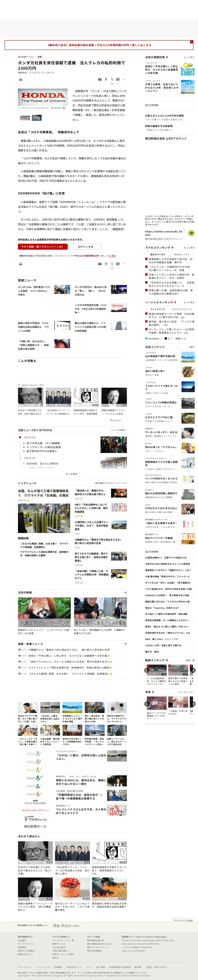198x980 pixels.
Task: Click 朝日新聞モール logo link
Action: point(35,826)
